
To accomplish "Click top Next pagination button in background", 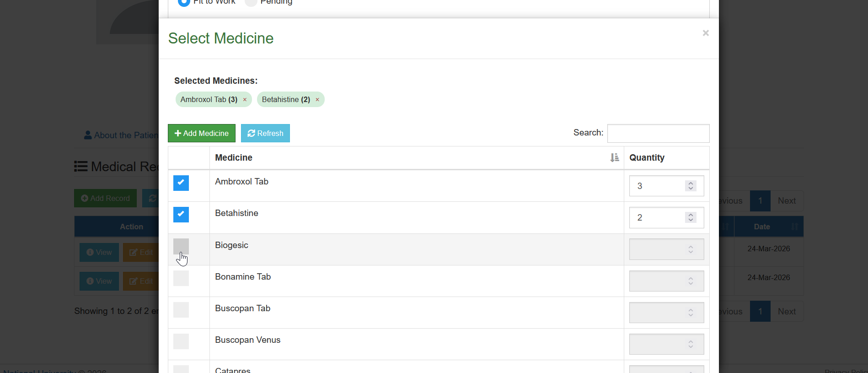I will pyautogui.click(x=787, y=201).
